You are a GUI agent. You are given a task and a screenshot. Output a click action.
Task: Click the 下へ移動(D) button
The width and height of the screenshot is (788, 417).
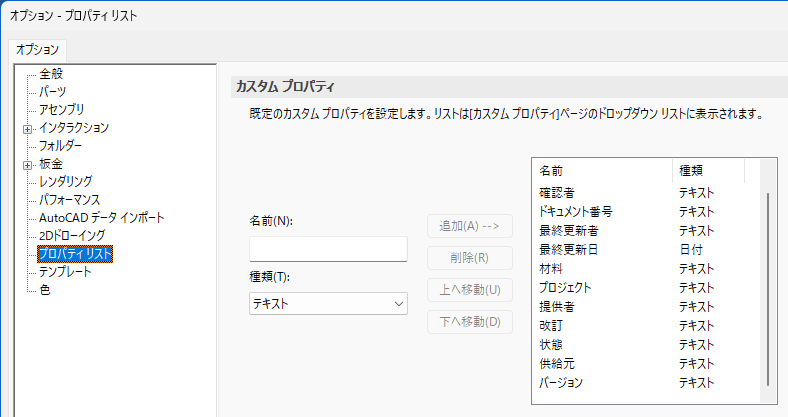coord(470,322)
